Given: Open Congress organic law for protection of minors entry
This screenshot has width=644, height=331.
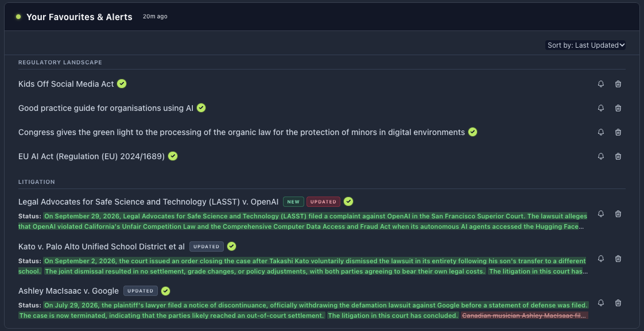Looking at the screenshot, I should [x=242, y=132].
